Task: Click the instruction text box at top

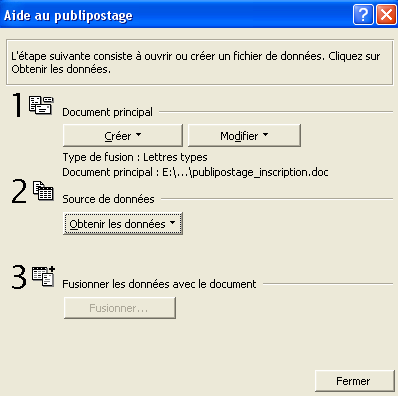Action: pyautogui.click(x=199, y=62)
